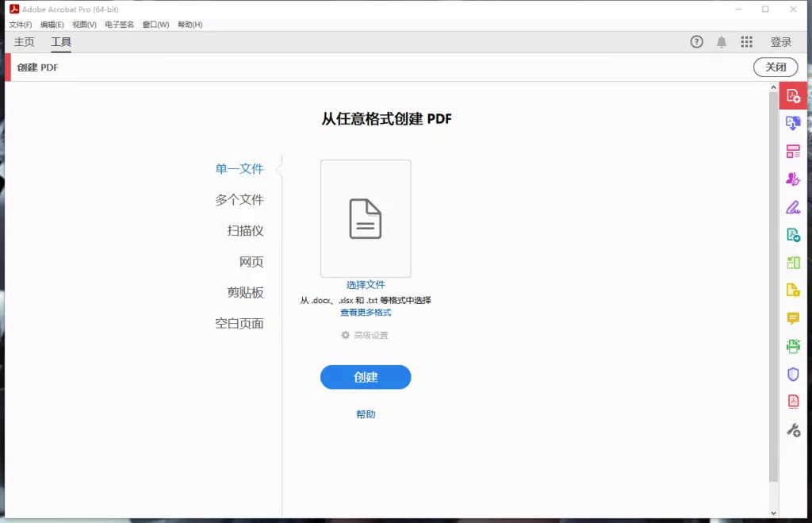The height and width of the screenshot is (523, 812).
Task: Select the 扫描仪 option
Action: coord(245,230)
